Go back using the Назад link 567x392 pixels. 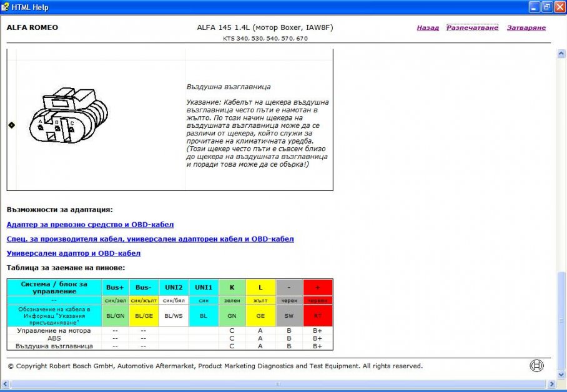click(x=428, y=28)
